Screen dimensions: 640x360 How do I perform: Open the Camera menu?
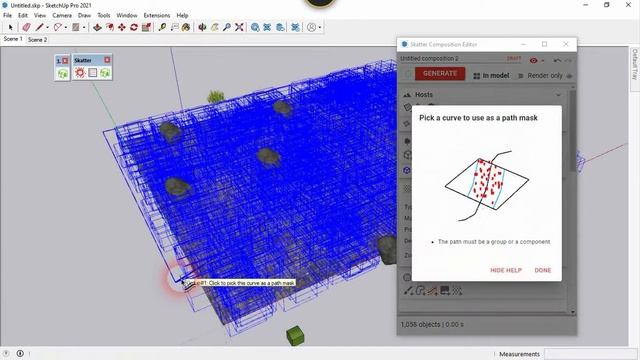click(62, 15)
